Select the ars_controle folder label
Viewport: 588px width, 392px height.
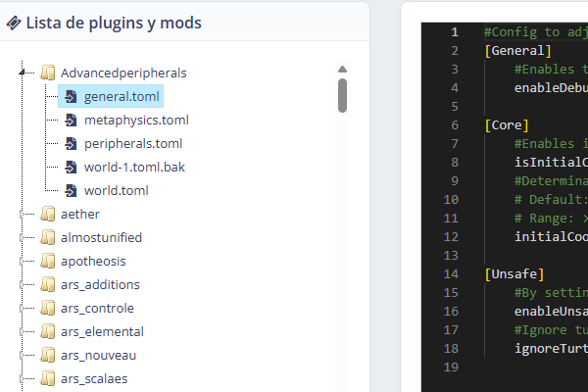97,308
